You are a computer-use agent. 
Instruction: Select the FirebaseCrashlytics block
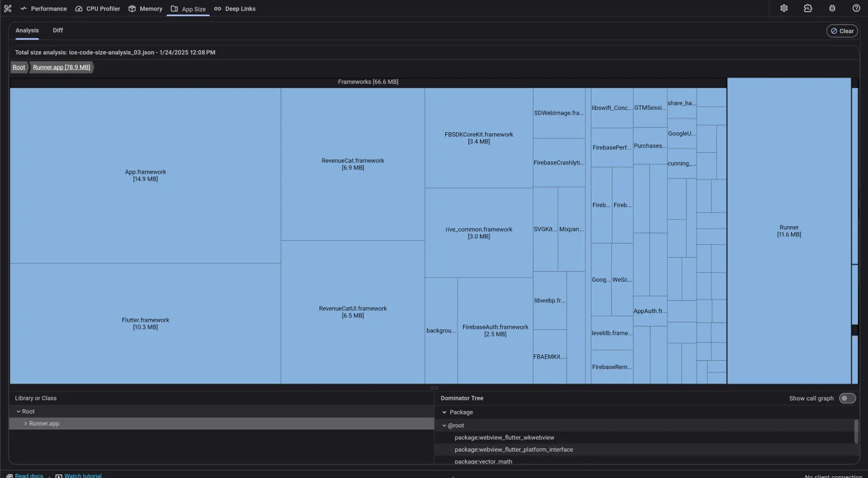(x=559, y=163)
